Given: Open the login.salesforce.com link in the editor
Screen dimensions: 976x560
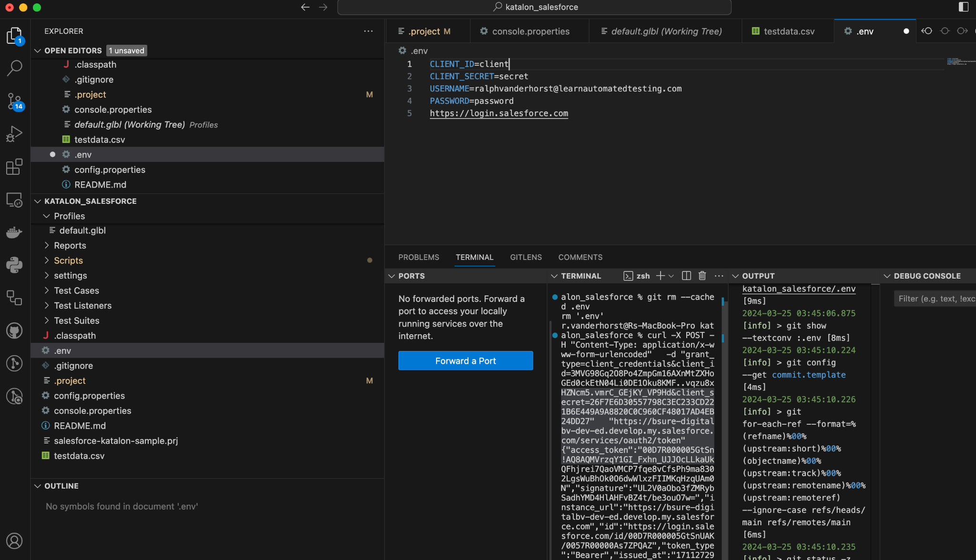Looking at the screenshot, I should [x=498, y=113].
